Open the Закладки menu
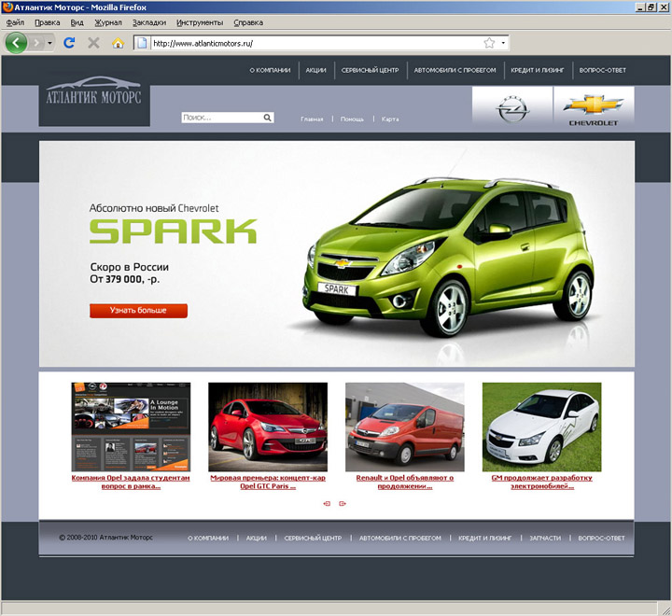The height and width of the screenshot is (616, 672). [149, 22]
